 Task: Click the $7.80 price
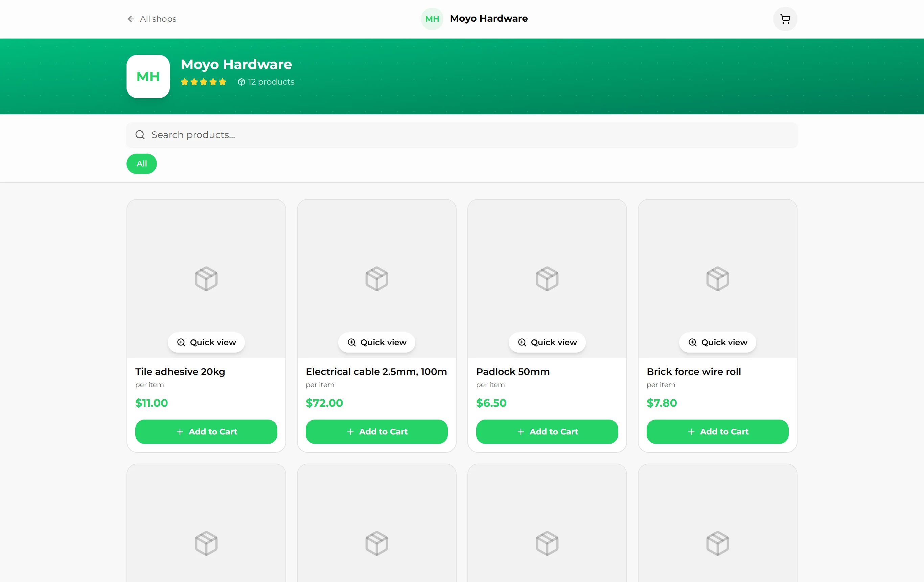[662, 403]
